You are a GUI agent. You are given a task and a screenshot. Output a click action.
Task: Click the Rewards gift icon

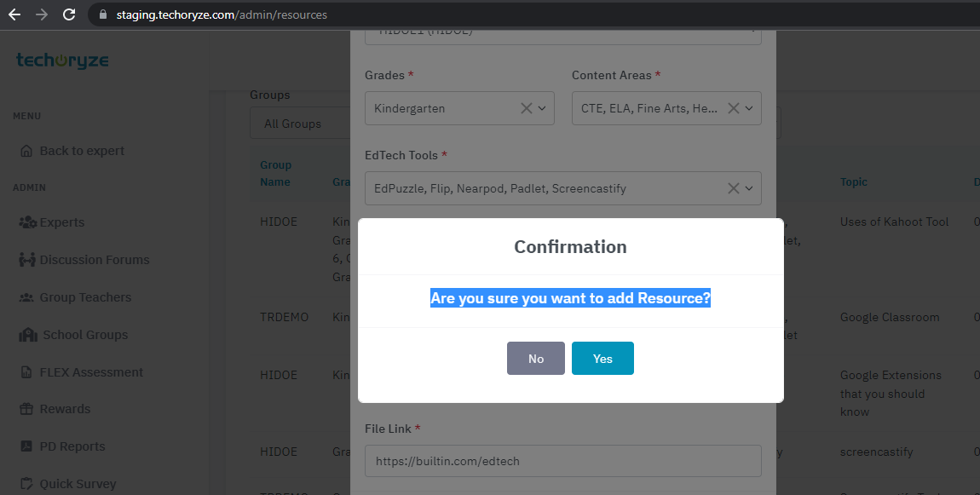pos(27,409)
